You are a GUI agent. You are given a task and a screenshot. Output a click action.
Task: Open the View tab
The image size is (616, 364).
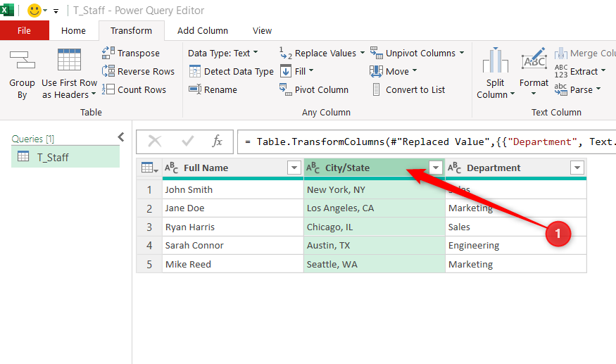click(262, 31)
